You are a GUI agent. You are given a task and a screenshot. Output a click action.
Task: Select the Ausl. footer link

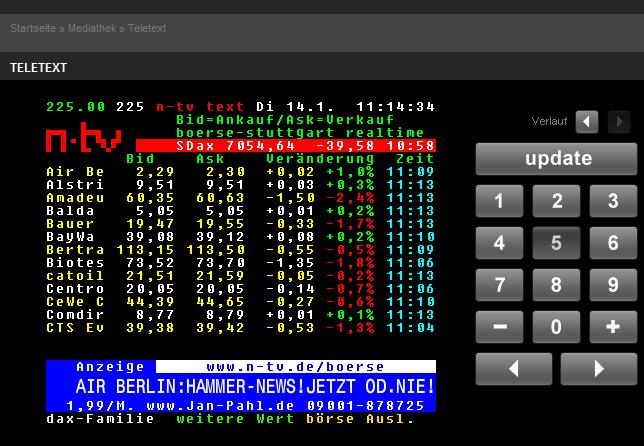coord(390,419)
